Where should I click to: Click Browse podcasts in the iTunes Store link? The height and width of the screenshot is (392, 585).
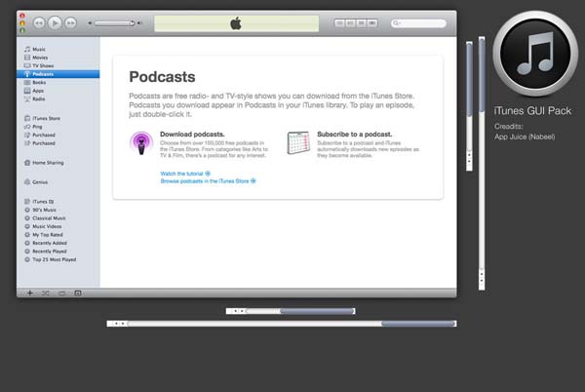pyautogui.click(x=209, y=181)
